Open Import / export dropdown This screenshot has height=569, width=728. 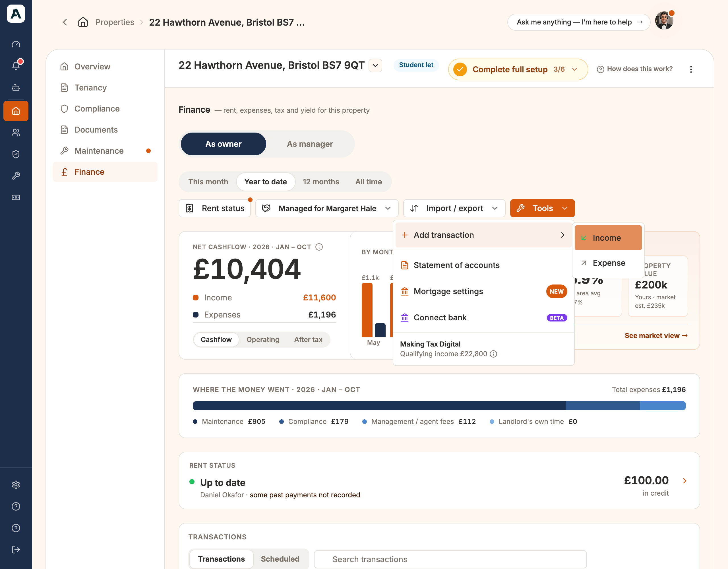coord(454,209)
